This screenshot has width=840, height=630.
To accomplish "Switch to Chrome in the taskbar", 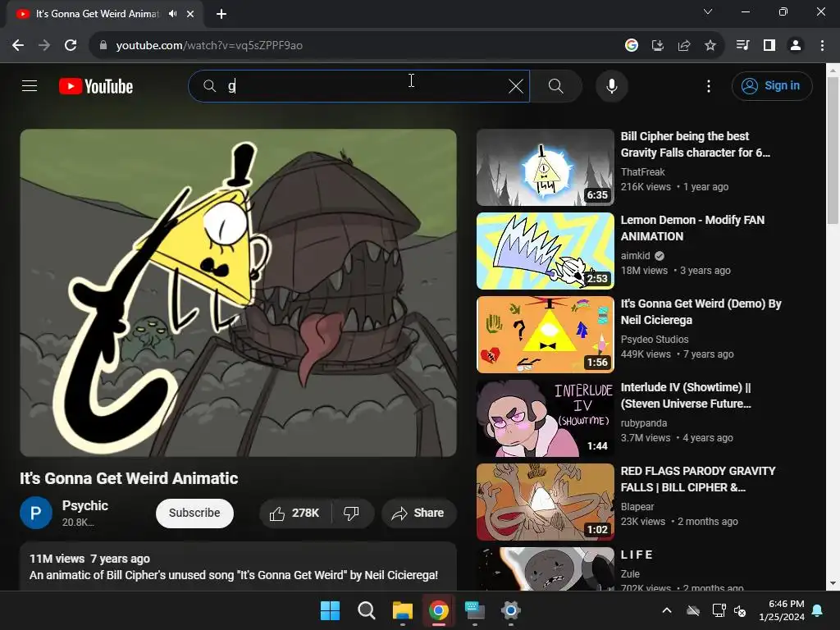I will coord(439,610).
